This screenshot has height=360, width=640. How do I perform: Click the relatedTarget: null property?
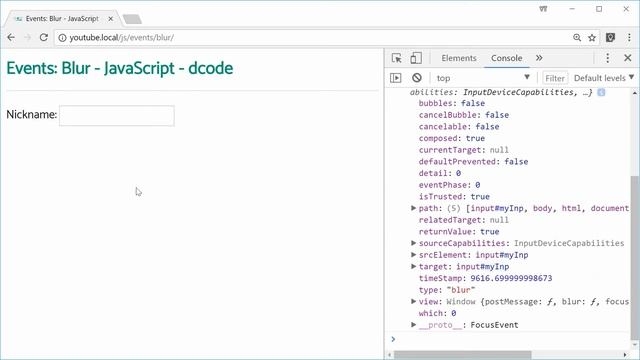[x=464, y=220]
